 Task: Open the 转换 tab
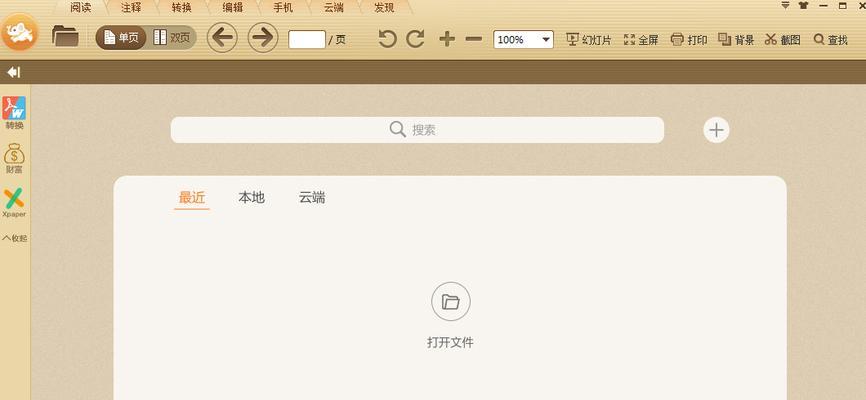click(182, 8)
